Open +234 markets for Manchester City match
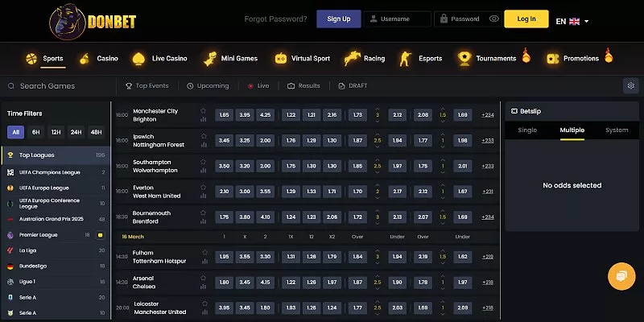 point(488,115)
